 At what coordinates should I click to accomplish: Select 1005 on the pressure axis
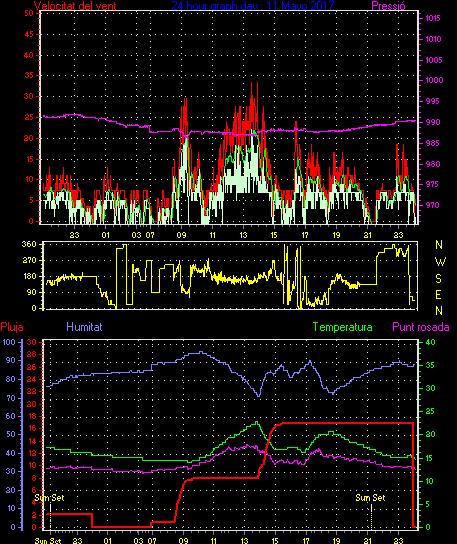[434, 60]
